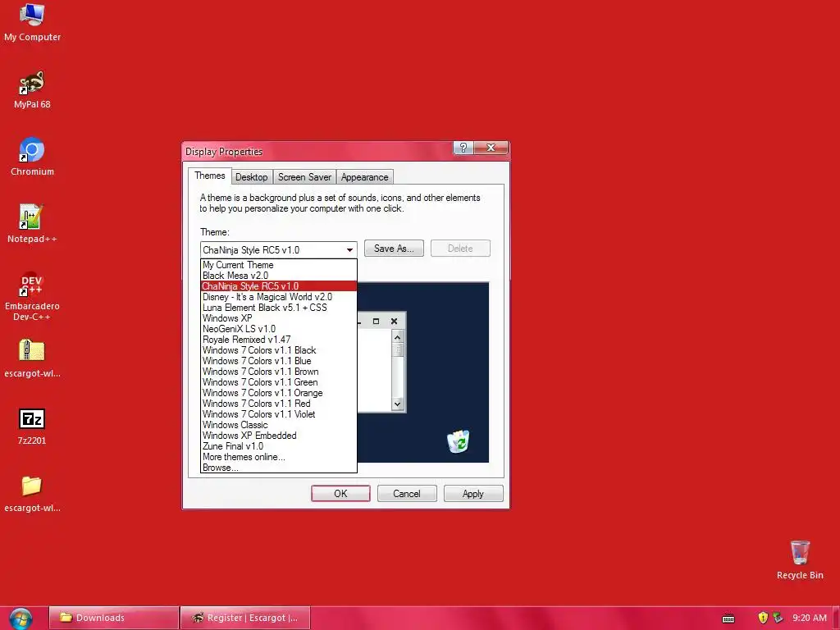Screen dimensions: 840x630
Task: Pick Windows 7 Colors v1.1 Black
Action: [279, 350]
